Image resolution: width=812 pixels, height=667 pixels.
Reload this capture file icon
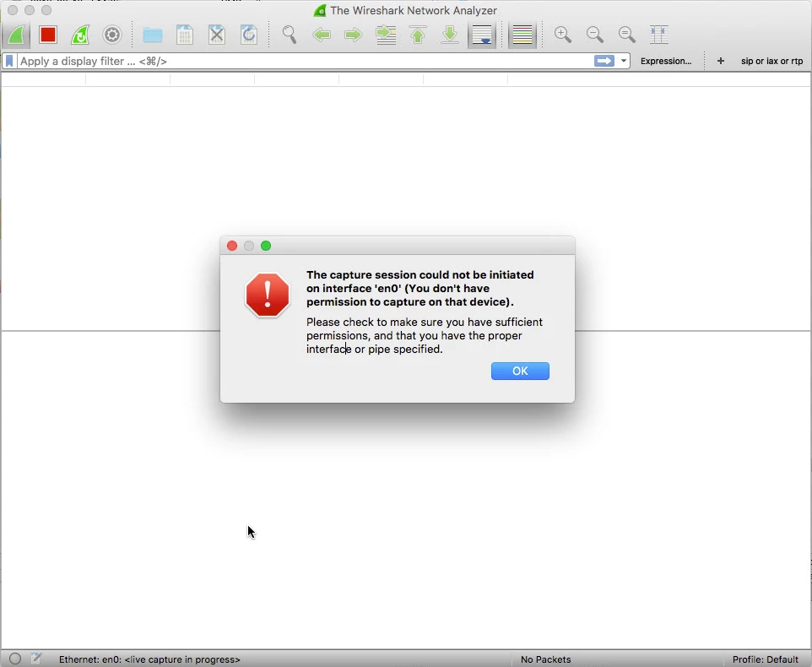coord(249,35)
